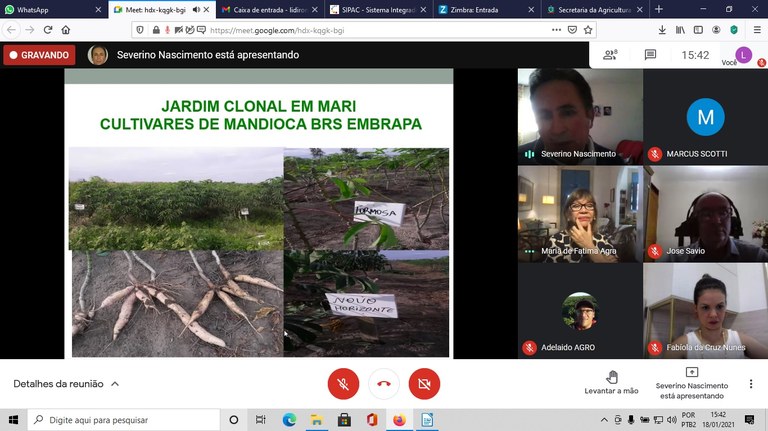Switch to the WhatsApp browser tab
Image resolution: width=768 pixels, height=431 pixels.
50,9
